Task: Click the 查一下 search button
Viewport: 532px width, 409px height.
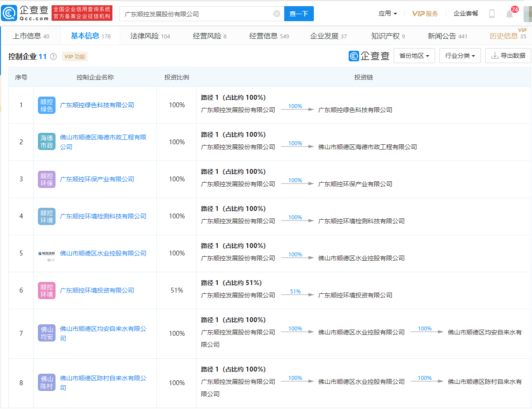Action: [299, 14]
